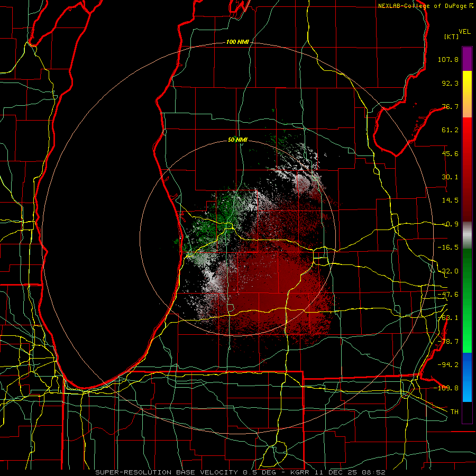Viewport: 476px width, 476px height.
Task: Select the 76.7 legend value
Action: (450, 106)
